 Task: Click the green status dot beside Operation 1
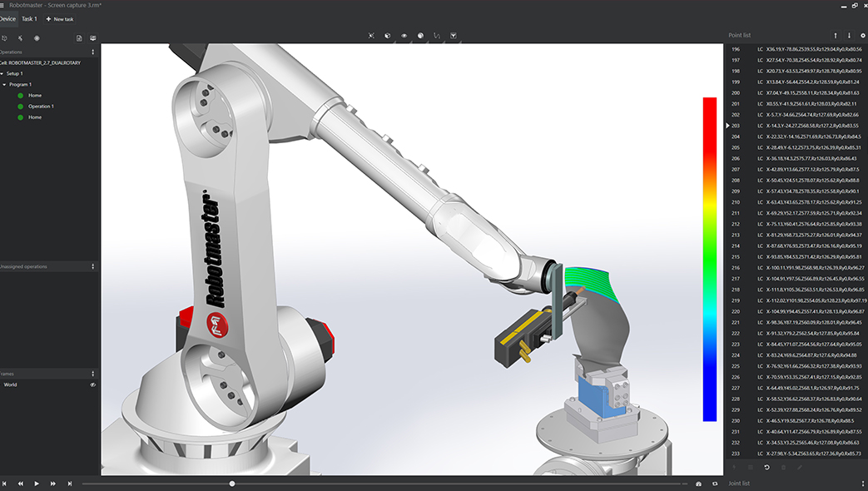click(21, 107)
